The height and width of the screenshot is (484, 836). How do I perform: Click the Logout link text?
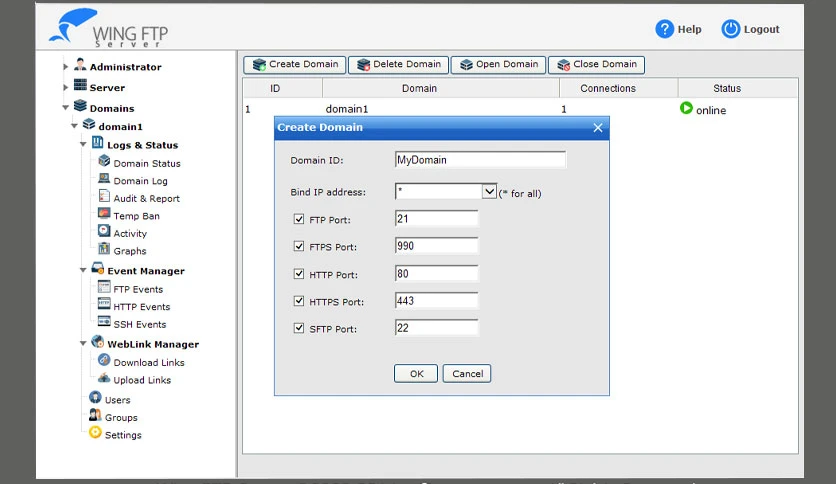[x=761, y=29]
